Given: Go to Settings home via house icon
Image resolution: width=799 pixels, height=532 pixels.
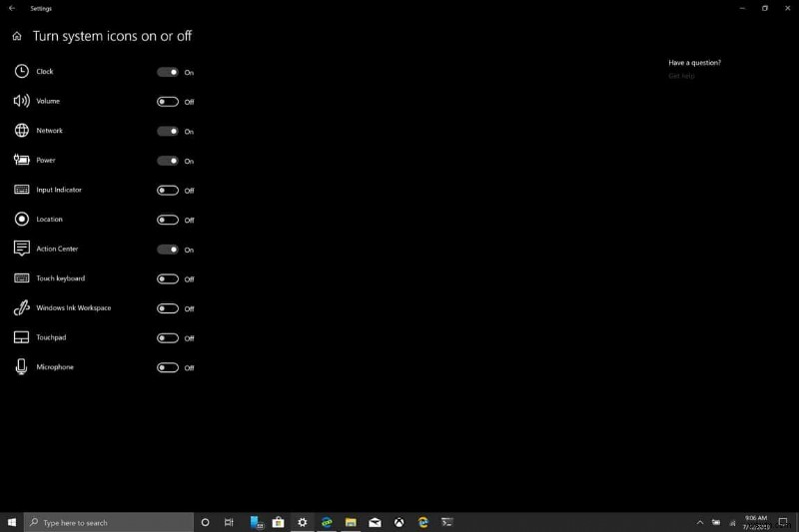Looking at the screenshot, I should [17, 36].
